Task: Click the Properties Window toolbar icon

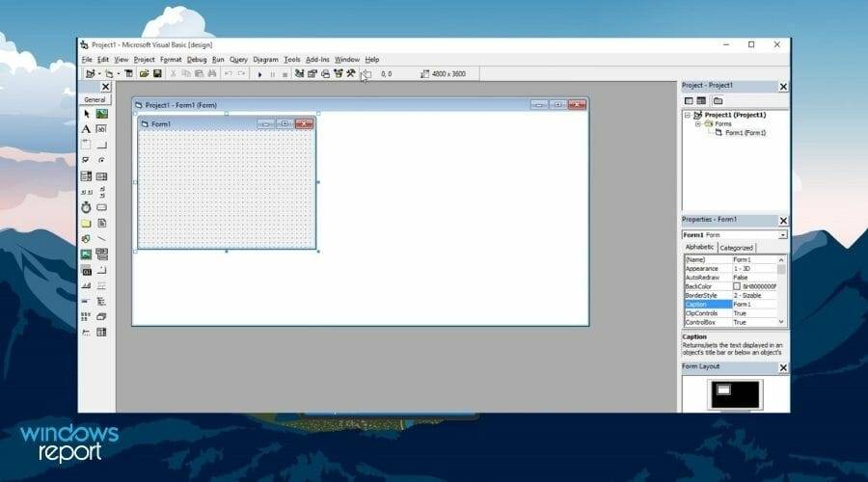Action: tap(312, 73)
